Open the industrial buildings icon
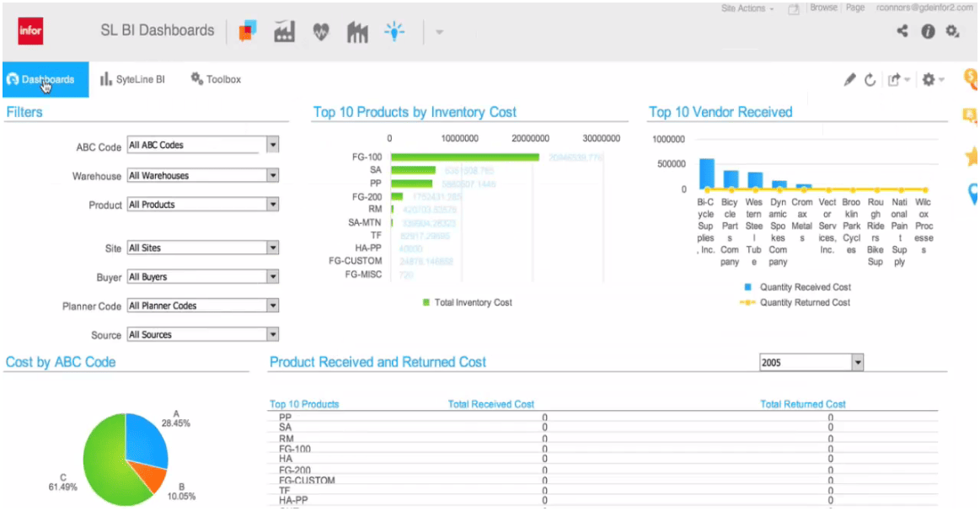Image resolution: width=980 pixels, height=511 pixels. 357,32
